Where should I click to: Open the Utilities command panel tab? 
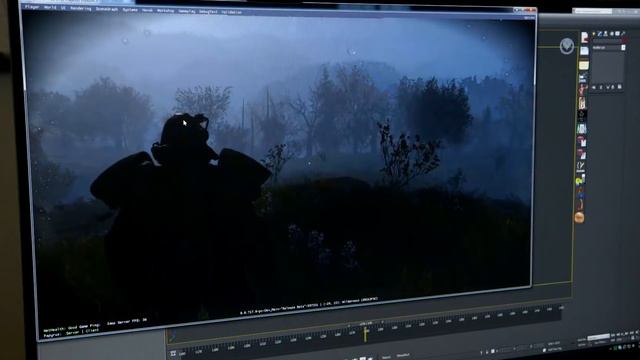coord(623,33)
